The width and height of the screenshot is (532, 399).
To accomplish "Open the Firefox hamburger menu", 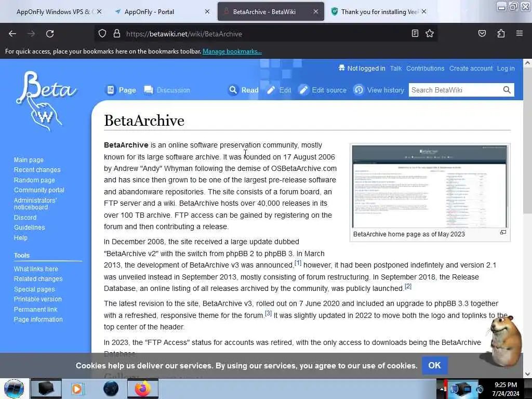I will click(519, 33).
